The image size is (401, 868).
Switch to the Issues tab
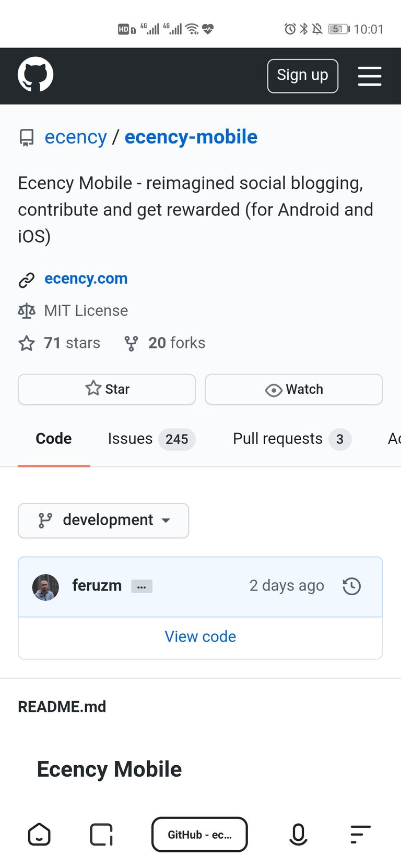coord(151,439)
